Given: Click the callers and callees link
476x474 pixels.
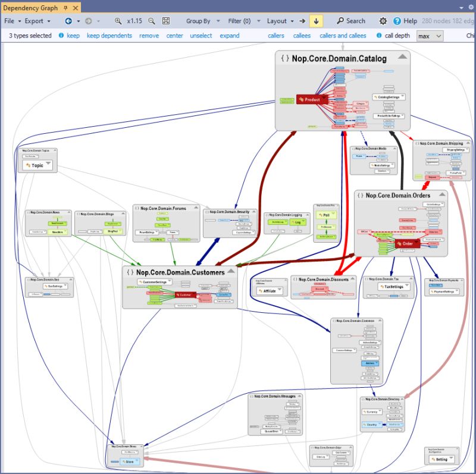Looking at the screenshot, I should click(x=343, y=36).
